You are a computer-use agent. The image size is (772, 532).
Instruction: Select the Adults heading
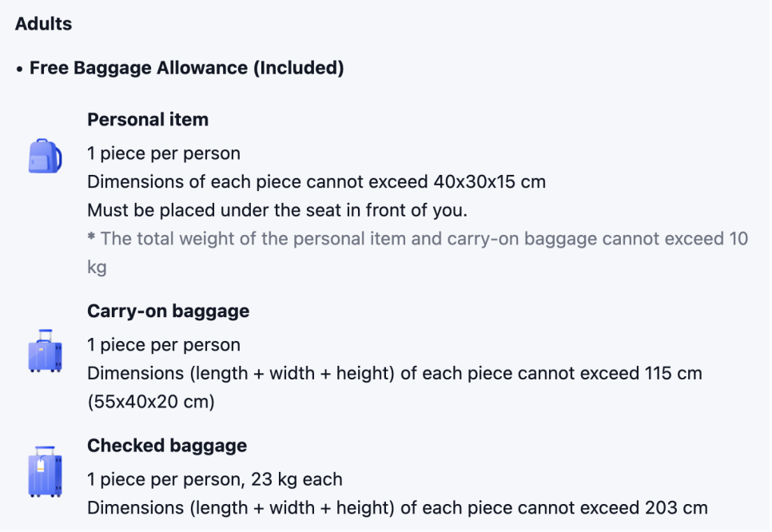pos(43,24)
